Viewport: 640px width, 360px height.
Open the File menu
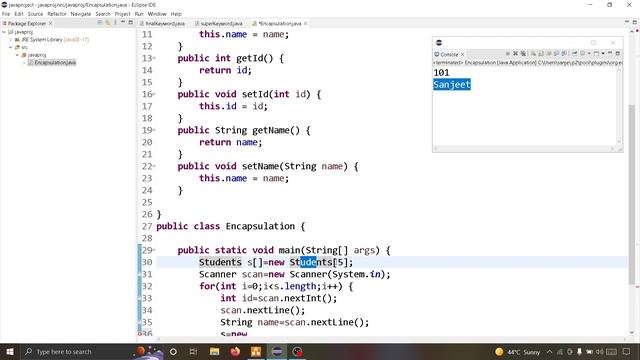(6, 14)
